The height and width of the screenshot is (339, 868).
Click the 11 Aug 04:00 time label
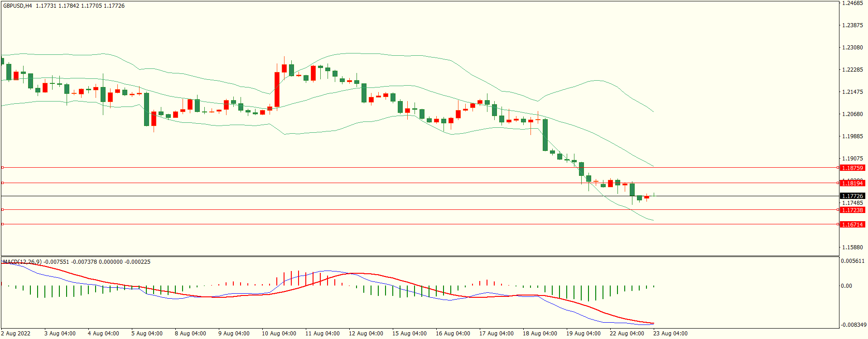[x=323, y=334]
